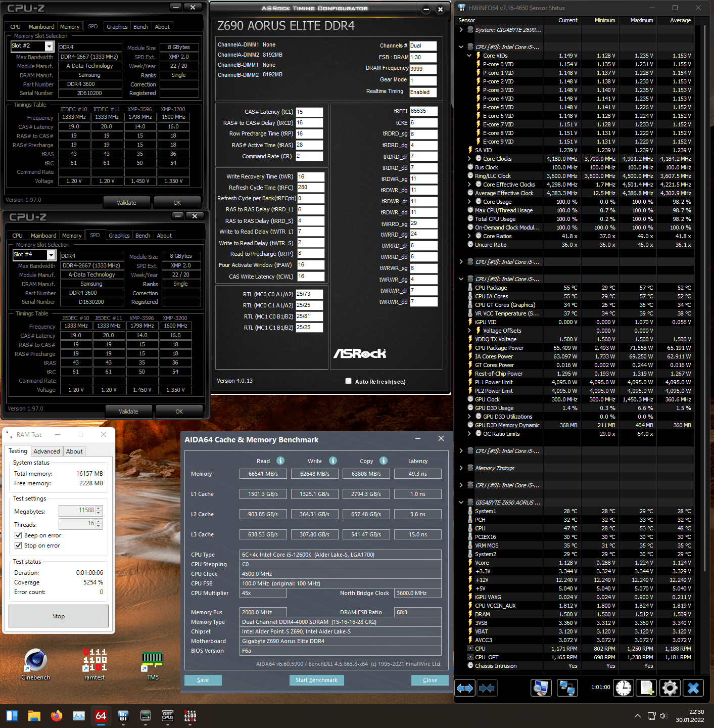Click HWiNFO Maximum column header

click(x=642, y=20)
